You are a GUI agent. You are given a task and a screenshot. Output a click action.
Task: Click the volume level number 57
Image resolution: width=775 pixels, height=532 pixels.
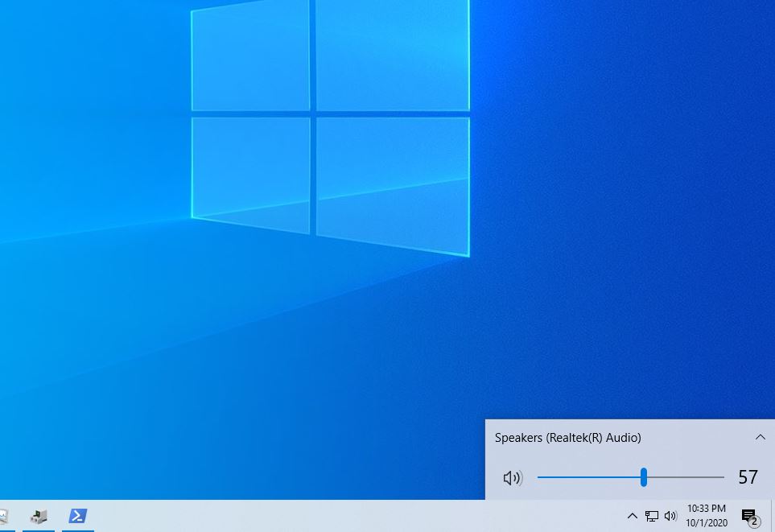[748, 477]
